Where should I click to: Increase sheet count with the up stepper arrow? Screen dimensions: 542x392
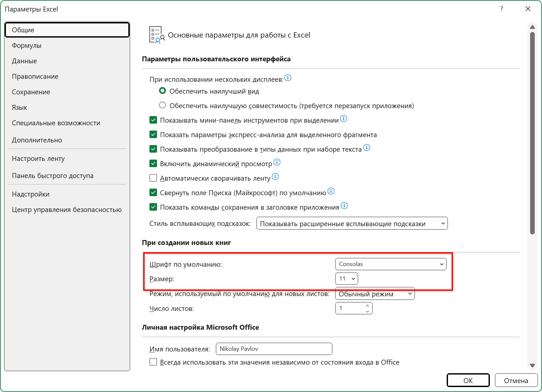coord(367,306)
